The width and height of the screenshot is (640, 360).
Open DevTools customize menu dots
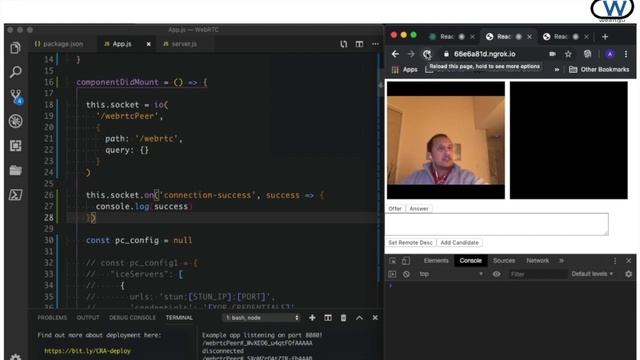pyautogui.click(x=615, y=261)
